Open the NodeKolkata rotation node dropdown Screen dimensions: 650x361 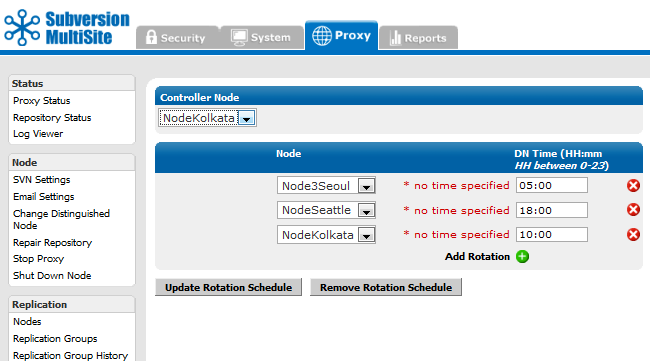pos(326,235)
